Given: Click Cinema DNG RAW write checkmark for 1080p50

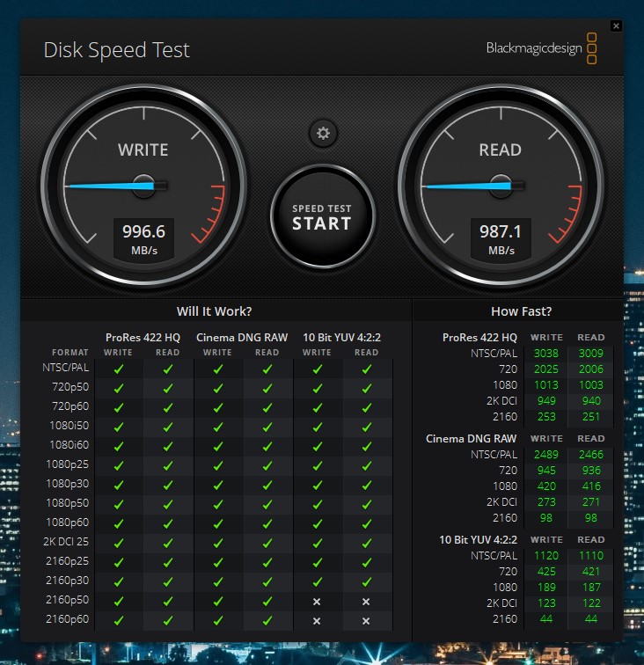Looking at the screenshot, I should tap(218, 504).
